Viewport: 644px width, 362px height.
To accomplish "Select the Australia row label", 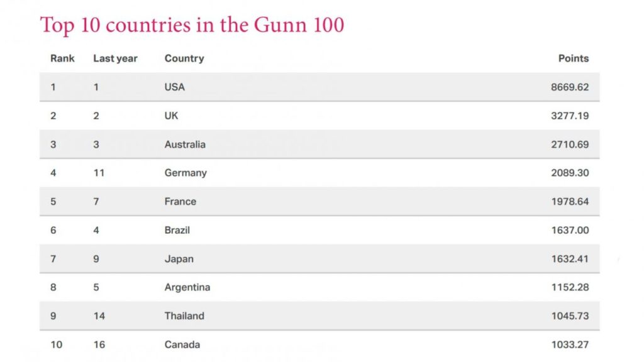I will click(x=186, y=145).
